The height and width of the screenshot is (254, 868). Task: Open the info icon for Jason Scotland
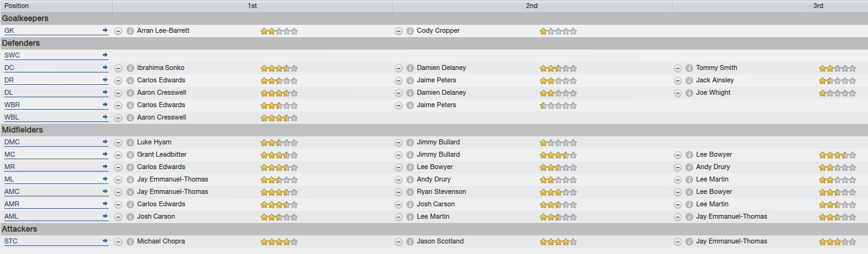[410, 242]
